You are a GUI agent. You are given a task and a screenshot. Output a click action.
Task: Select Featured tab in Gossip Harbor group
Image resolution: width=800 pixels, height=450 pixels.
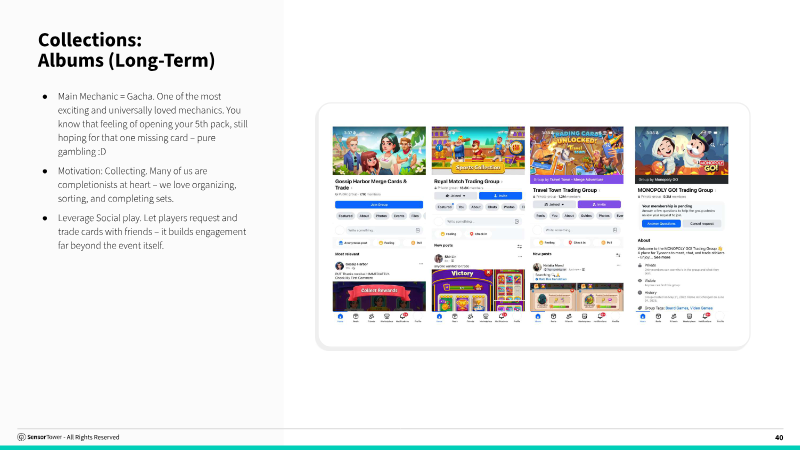(x=345, y=215)
